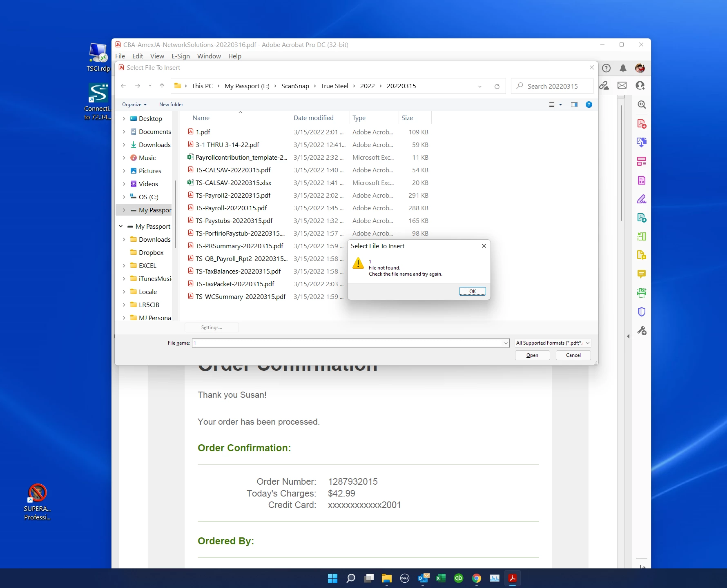Viewport: 727px width, 588px height.
Task: Open the File menu in Acrobat
Action: pyautogui.click(x=120, y=56)
